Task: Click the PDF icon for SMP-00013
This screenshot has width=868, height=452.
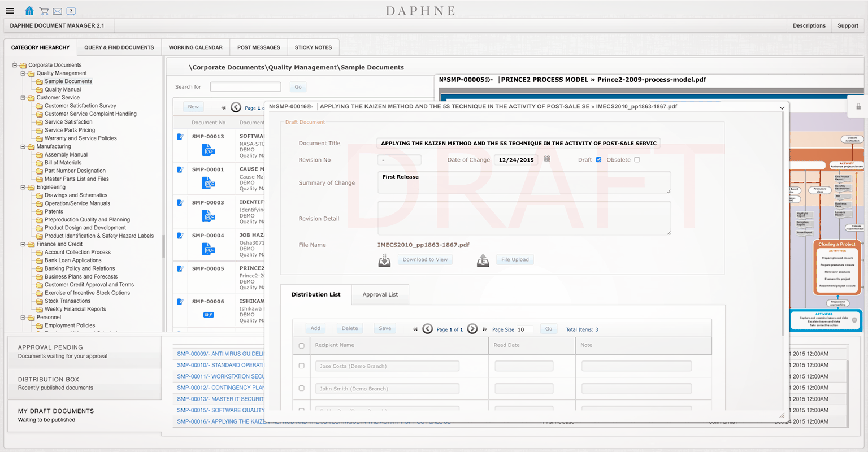Action: pyautogui.click(x=209, y=150)
